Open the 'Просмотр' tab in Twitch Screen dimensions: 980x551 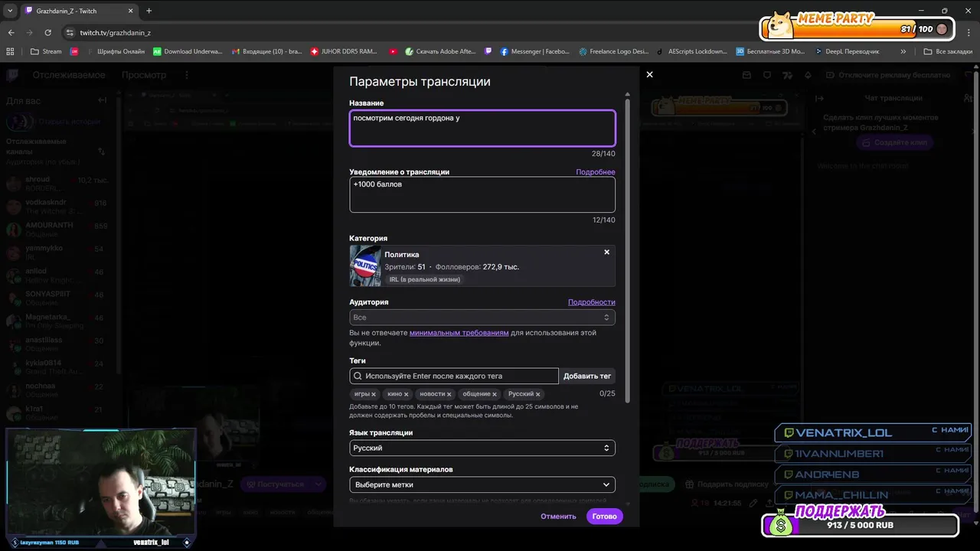[144, 75]
